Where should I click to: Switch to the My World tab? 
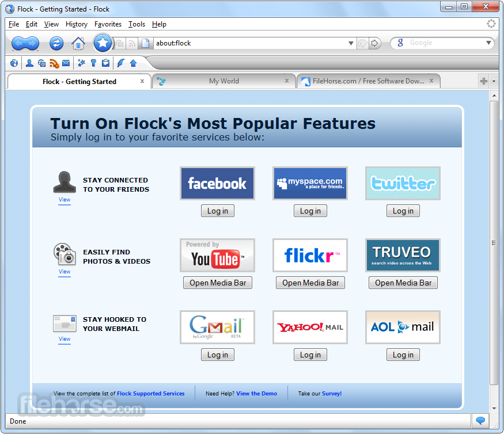224,81
